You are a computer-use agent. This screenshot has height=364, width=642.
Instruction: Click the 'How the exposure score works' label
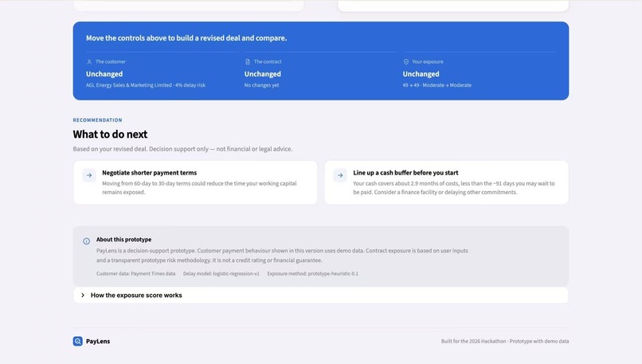[x=136, y=296]
